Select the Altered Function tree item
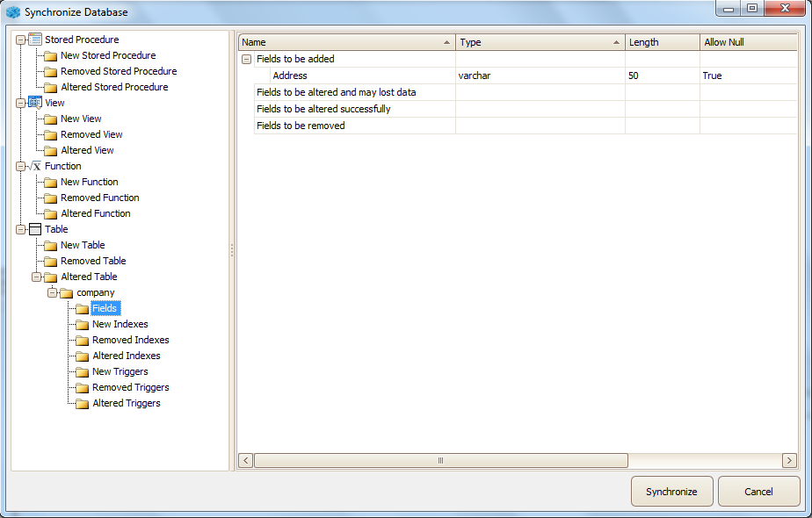The height and width of the screenshot is (518, 812). (96, 213)
